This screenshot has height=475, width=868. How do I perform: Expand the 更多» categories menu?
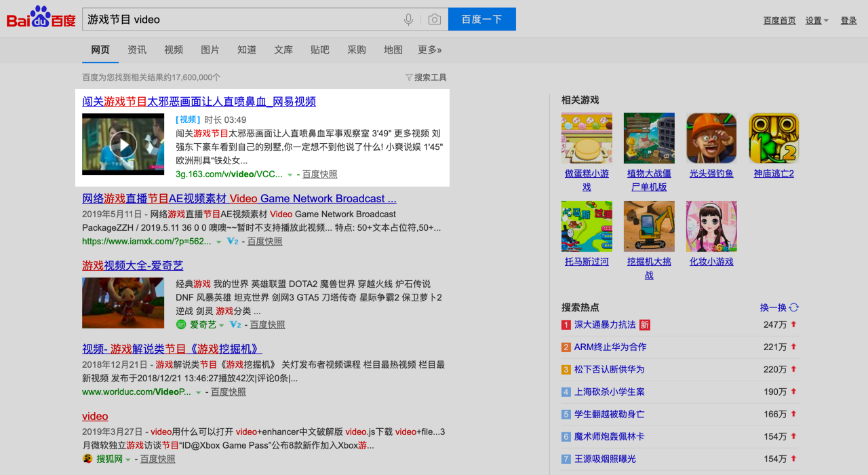(x=430, y=50)
